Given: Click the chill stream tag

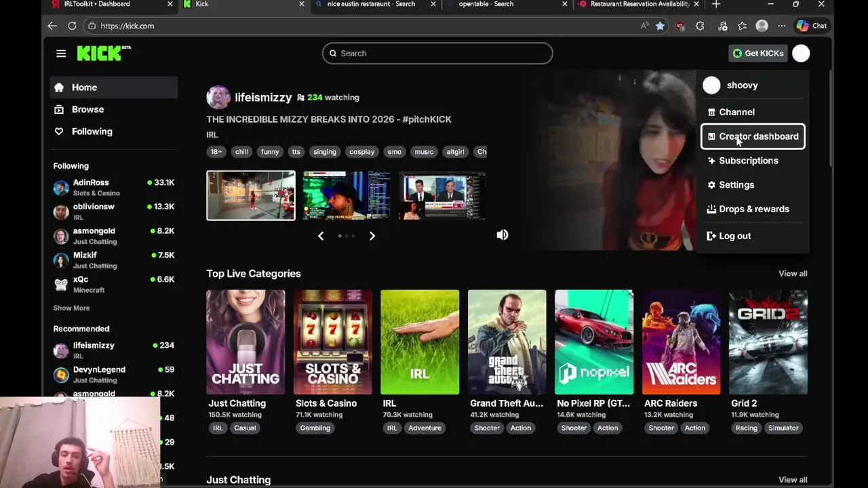Looking at the screenshot, I should point(241,152).
